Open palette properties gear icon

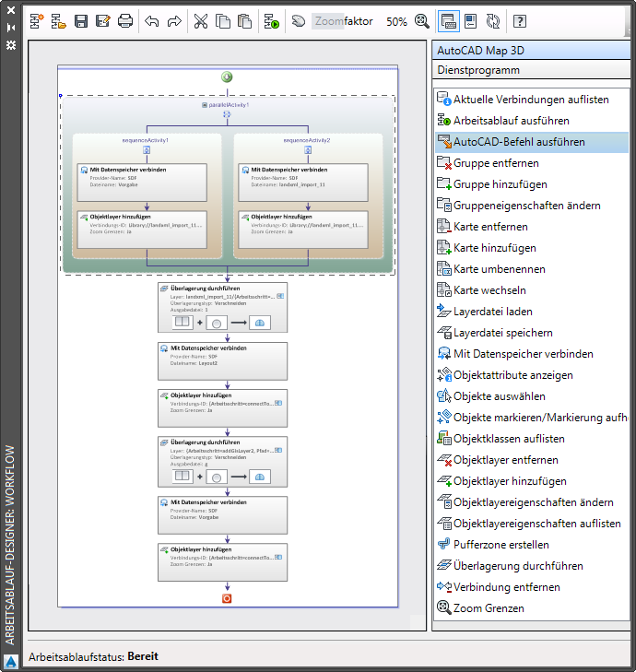pos(11,45)
